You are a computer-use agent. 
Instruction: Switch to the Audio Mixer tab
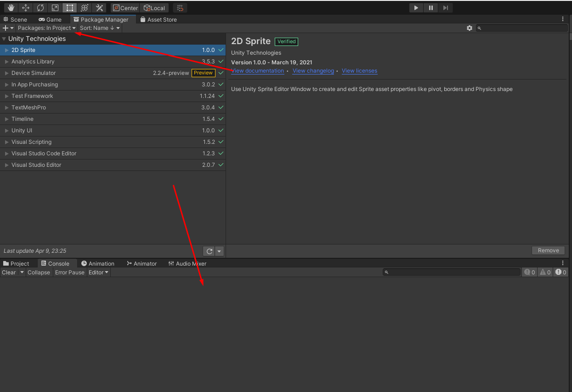[187, 263]
